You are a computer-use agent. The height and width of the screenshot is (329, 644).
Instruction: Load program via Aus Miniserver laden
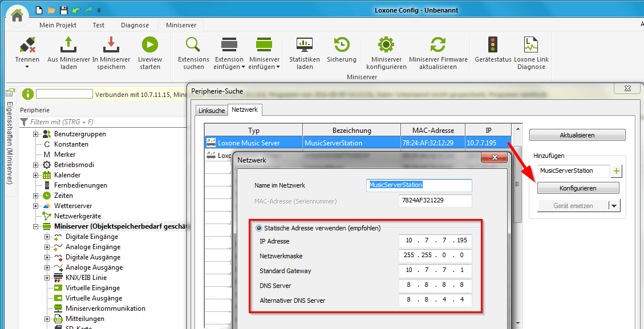click(68, 44)
